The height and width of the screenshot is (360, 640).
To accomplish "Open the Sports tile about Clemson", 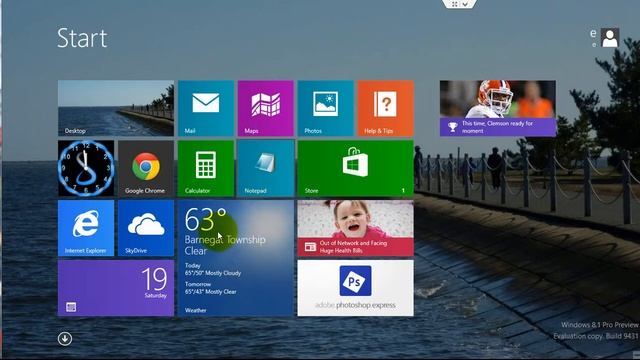I will coord(498,108).
